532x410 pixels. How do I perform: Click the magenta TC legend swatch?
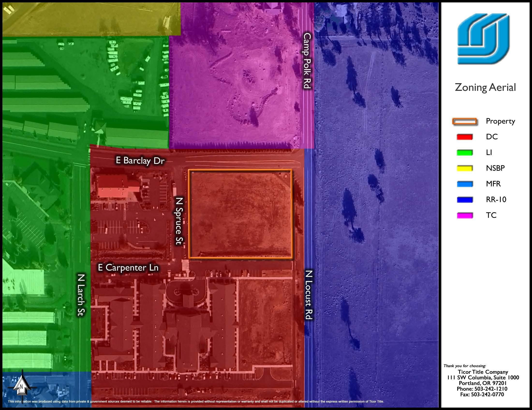(x=465, y=215)
